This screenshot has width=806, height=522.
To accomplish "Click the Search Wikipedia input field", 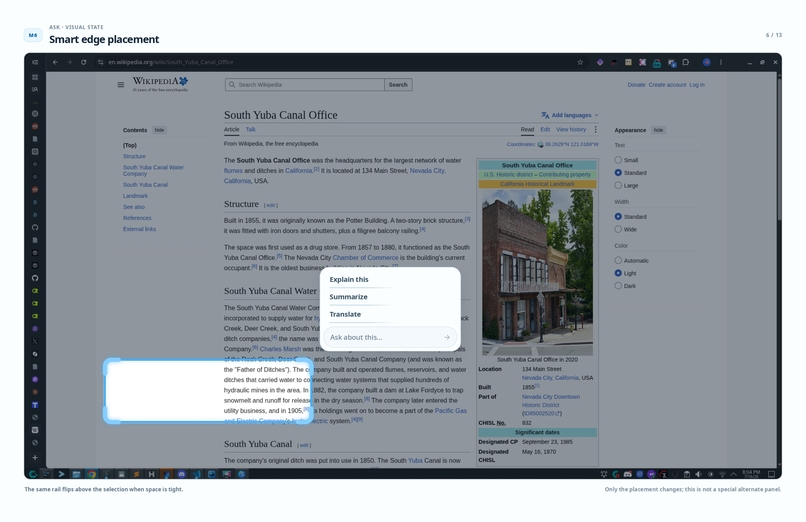I will (x=305, y=85).
